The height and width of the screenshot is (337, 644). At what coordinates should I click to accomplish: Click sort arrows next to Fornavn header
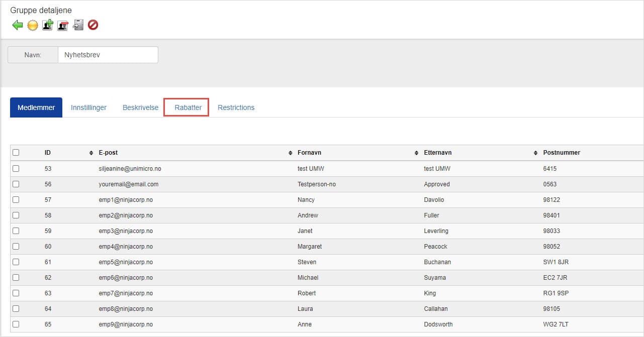coord(416,153)
